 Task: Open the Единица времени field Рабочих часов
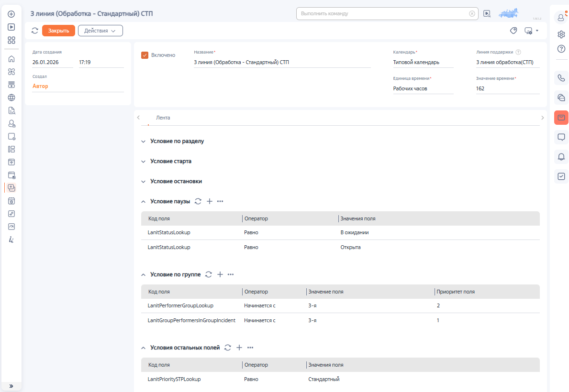click(x=423, y=88)
